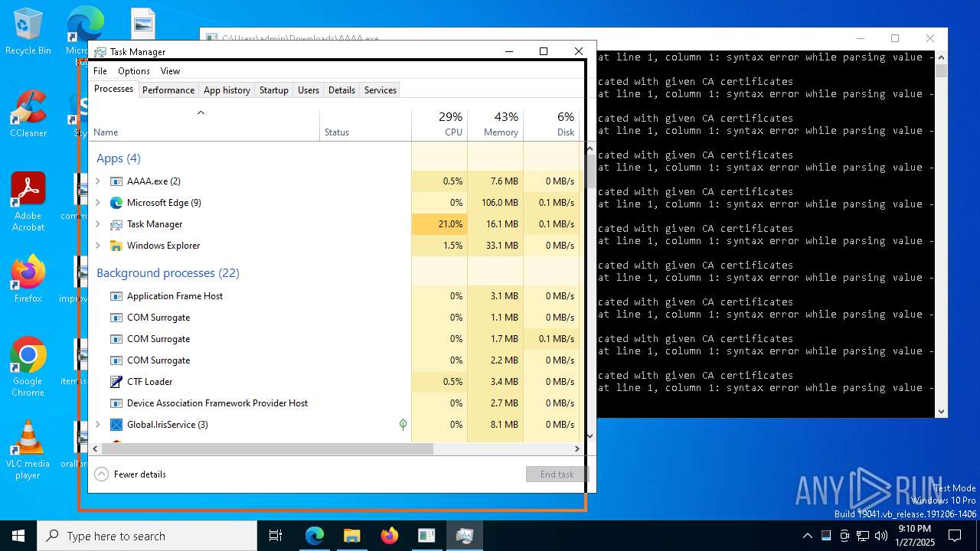Screen dimensions: 980x551
Task: Sort processes by Name column
Action: click(x=204, y=126)
